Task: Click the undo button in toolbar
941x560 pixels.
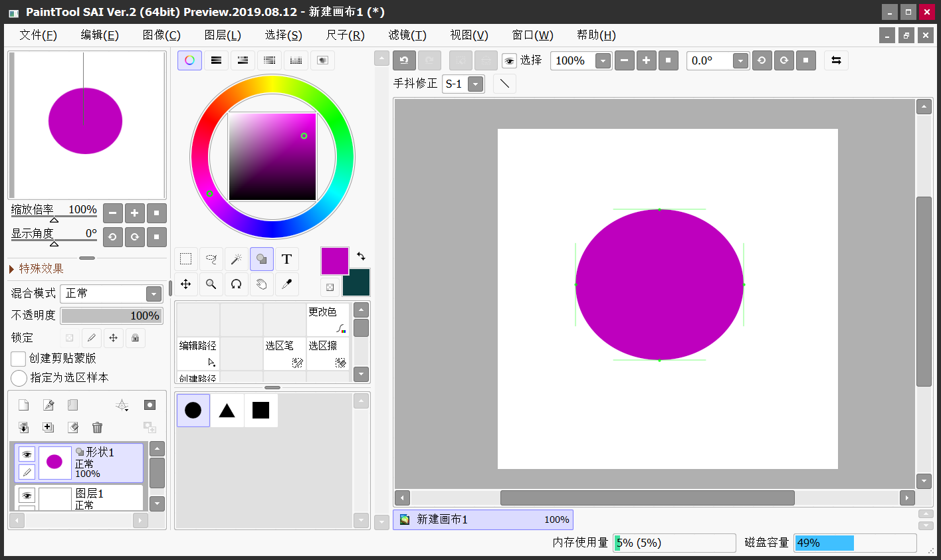Action: tap(404, 60)
